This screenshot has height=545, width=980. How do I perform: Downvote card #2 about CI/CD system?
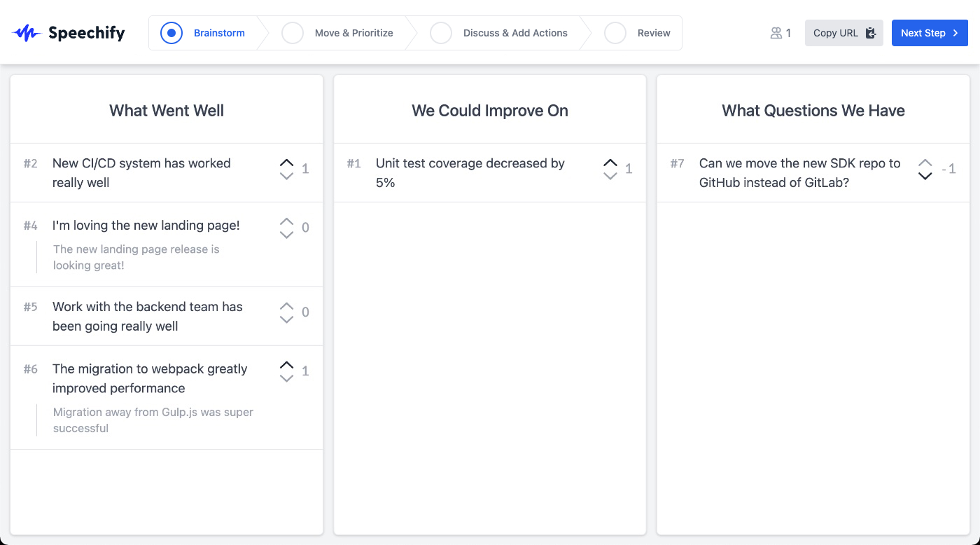pyautogui.click(x=286, y=176)
